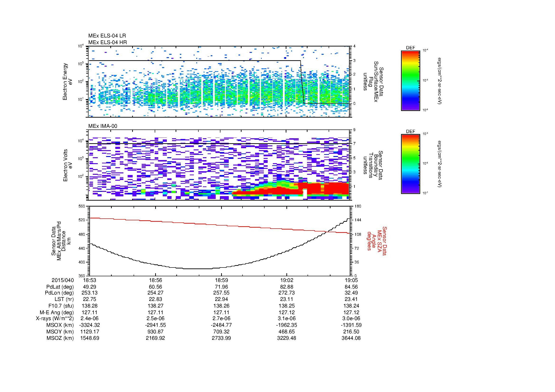Click the 'PdLon (deg)' row label
This screenshot has width=555, height=392.
(60, 293)
